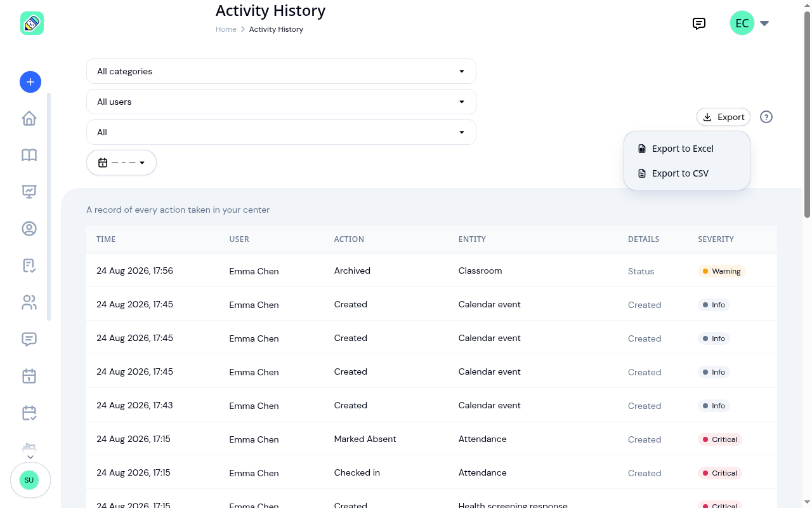Screen dimensions: 812x508
Task: Click the EC user avatar
Action: click(x=742, y=23)
